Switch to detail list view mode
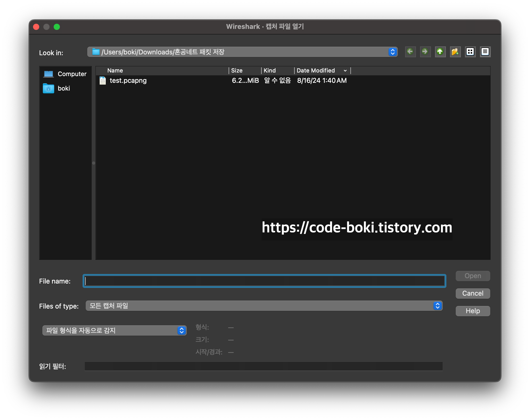 (485, 52)
